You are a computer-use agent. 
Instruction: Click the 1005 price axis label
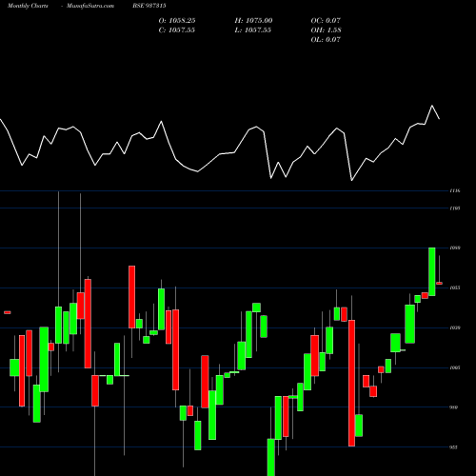coord(455,367)
